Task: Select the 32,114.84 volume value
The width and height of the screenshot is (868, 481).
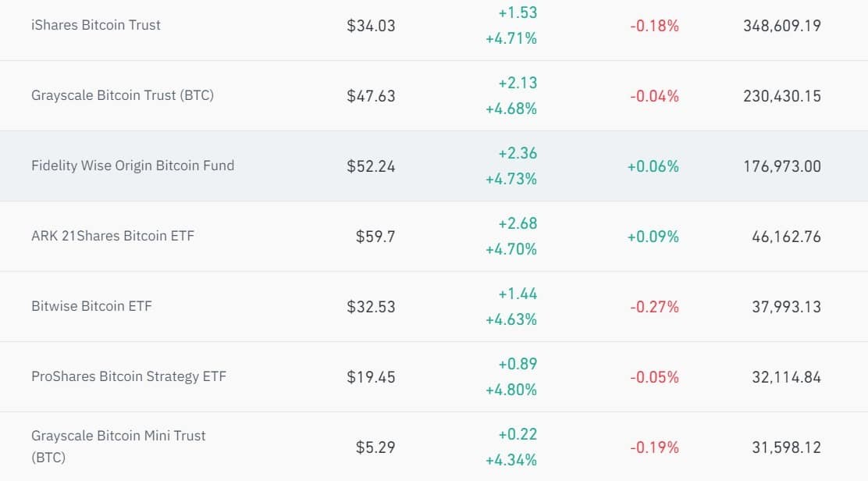Action: tap(786, 377)
